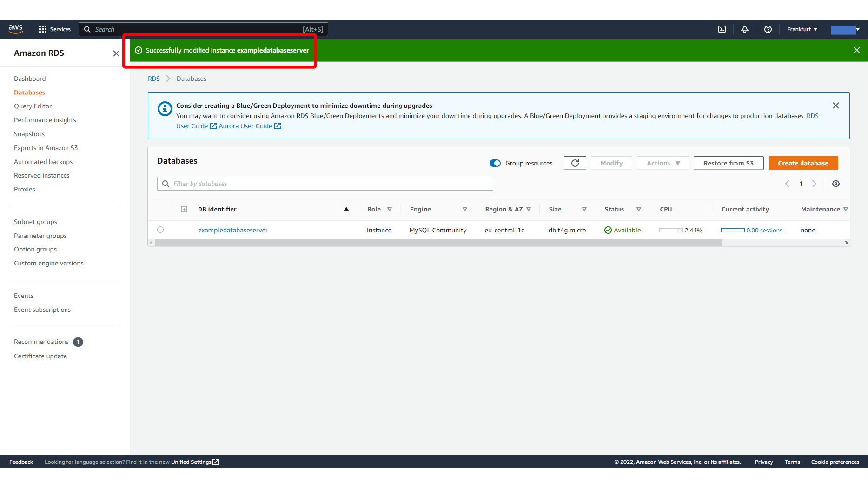This screenshot has width=868, height=488.
Task: Open Dashboard in the sidebar
Action: tap(30, 79)
